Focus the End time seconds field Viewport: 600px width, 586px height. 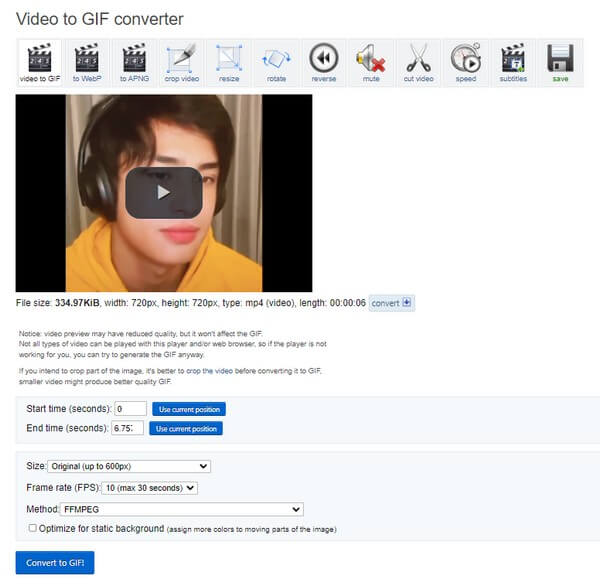tap(127, 428)
